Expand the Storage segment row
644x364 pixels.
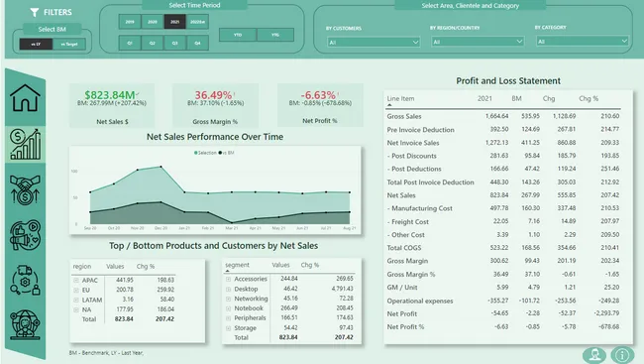pos(228,328)
